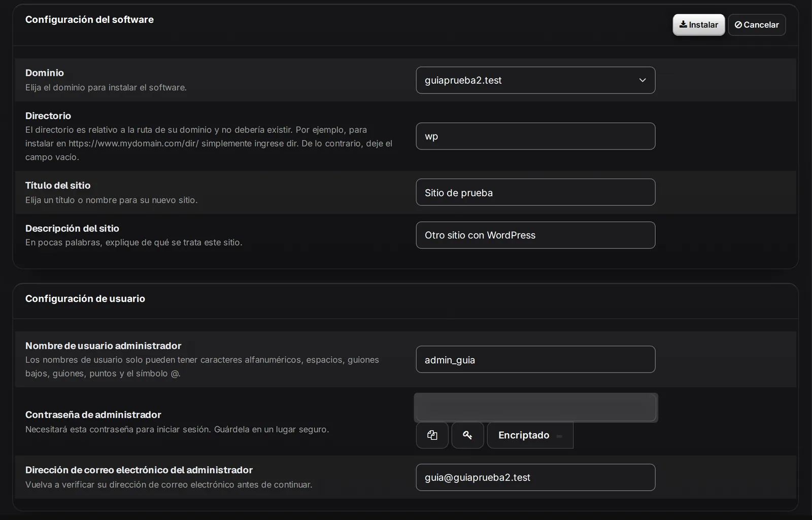Edit the Título del sitio field
Image resolution: width=812 pixels, height=520 pixels.
pyautogui.click(x=535, y=192)
